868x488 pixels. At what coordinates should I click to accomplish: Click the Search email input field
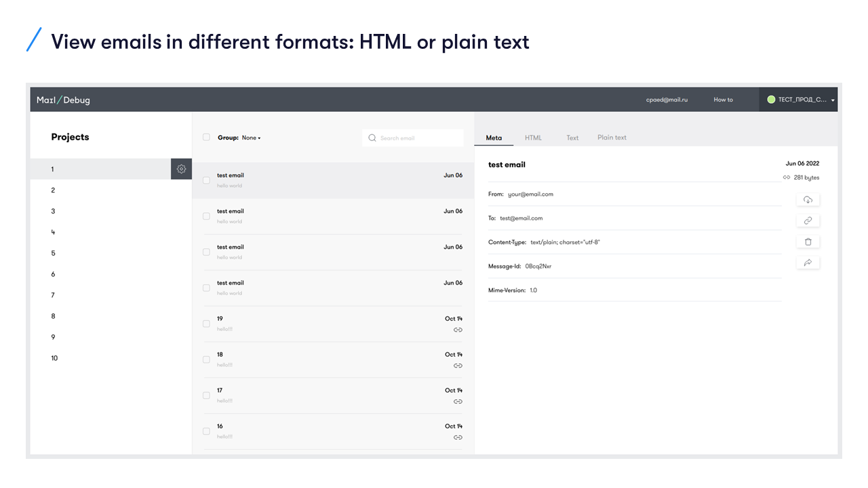click(413, 138)
